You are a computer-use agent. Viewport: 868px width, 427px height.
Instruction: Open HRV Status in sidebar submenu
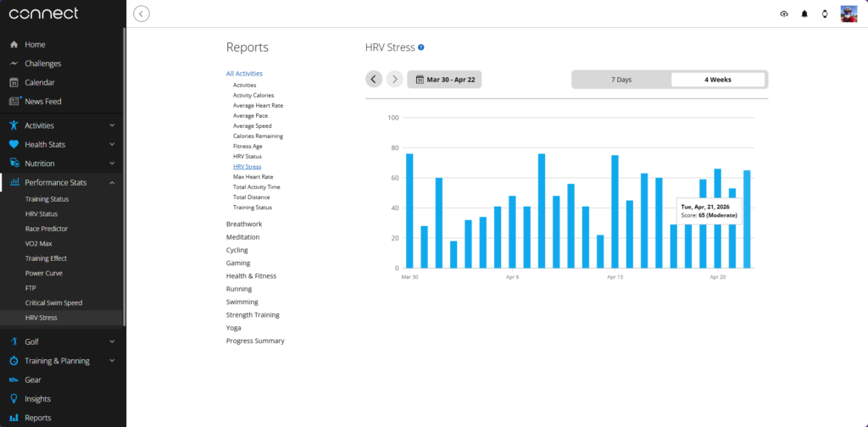[x=42, y=214]
